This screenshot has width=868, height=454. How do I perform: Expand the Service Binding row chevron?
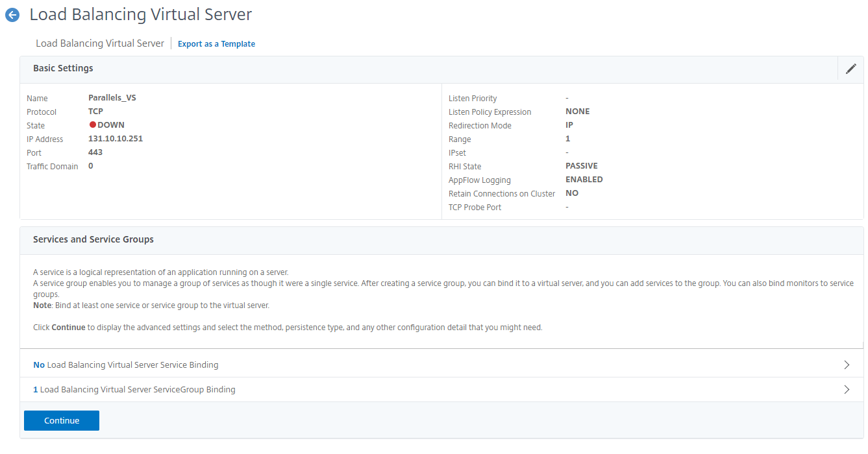pyautogui.click(x=846, y=365)
